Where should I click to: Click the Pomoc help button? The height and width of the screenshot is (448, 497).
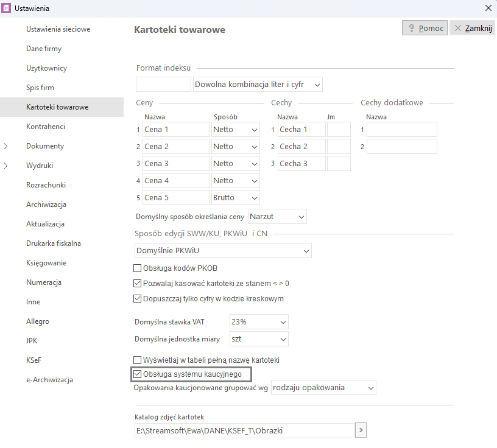click(425, 28)
